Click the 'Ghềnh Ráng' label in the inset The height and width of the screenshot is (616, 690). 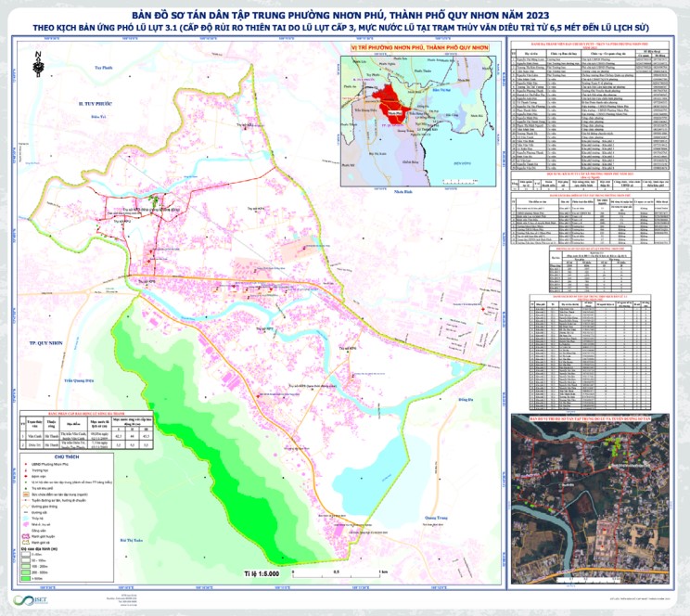pos(410,161)
